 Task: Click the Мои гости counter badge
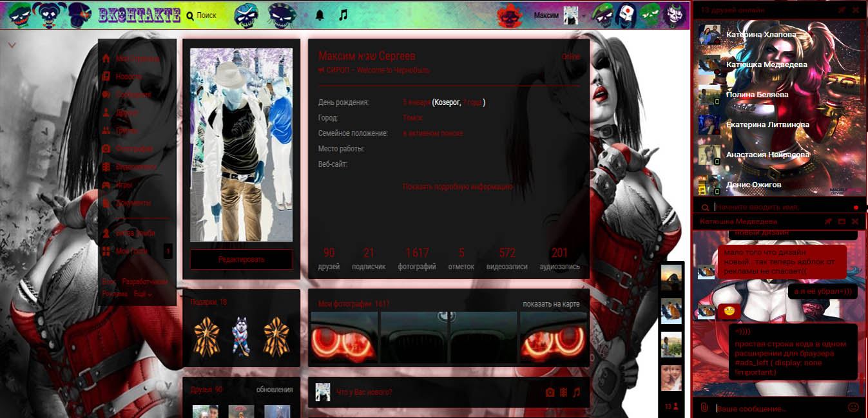click(168, 251)
